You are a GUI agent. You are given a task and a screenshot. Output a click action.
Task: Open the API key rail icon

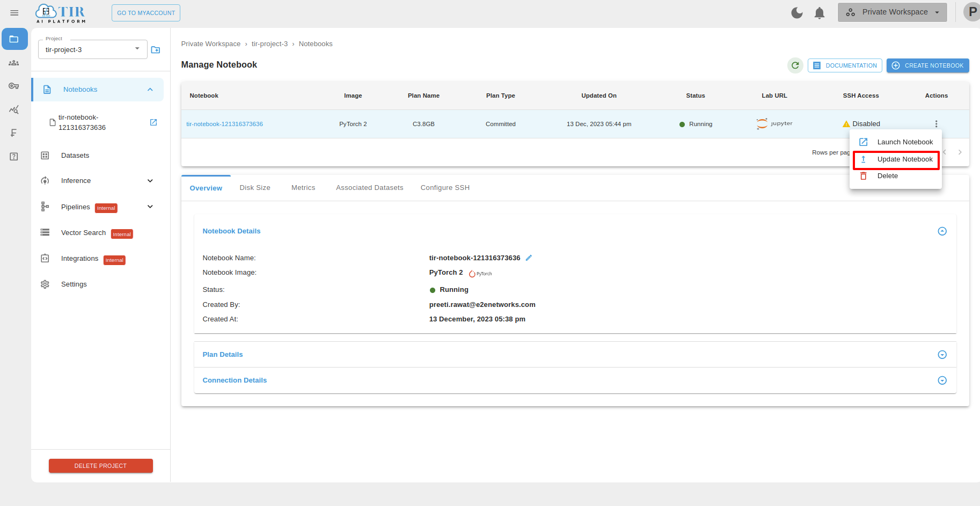click(14, 86)
